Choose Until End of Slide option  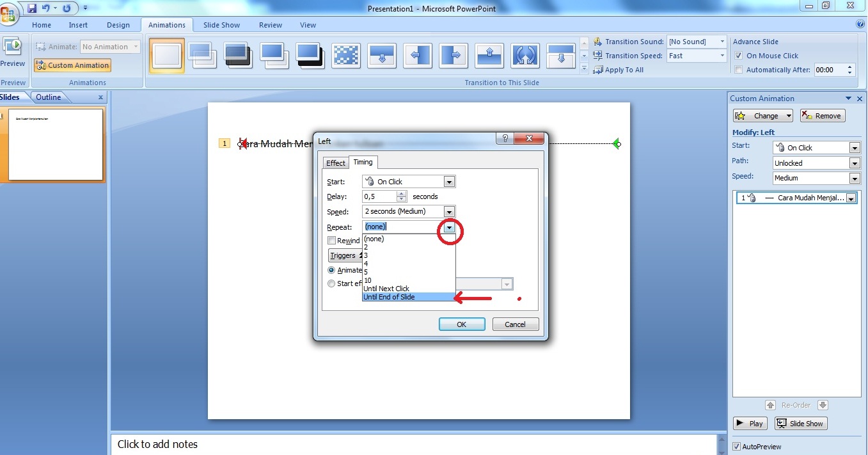[409, 297]
